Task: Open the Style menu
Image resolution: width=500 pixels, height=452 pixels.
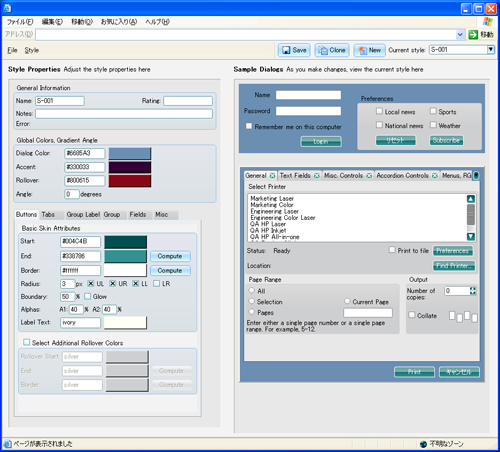Action: 32,50
